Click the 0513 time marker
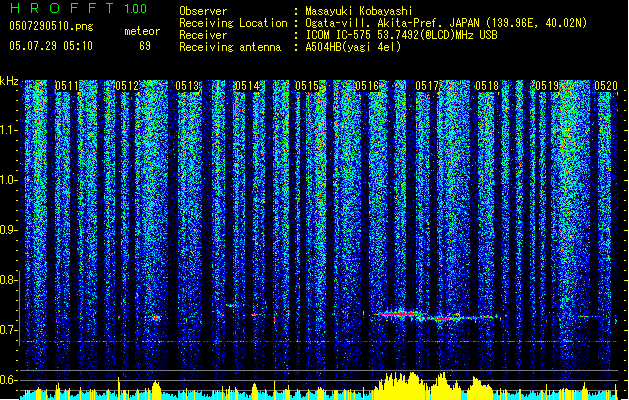This screenshot has height=400, width=629. tap(187, 86)
